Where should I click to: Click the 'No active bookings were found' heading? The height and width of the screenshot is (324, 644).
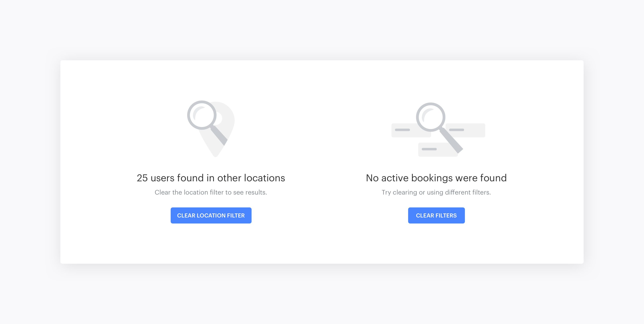(436, 178)
